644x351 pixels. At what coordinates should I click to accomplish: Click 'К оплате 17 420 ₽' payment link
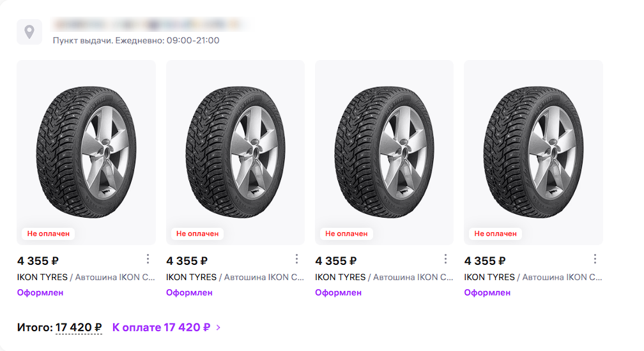click(x=161, y=327)
